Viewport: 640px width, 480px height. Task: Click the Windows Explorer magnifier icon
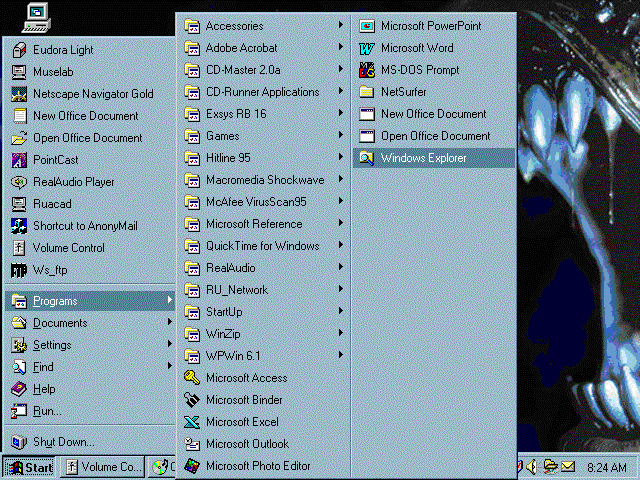coord(367,158)
